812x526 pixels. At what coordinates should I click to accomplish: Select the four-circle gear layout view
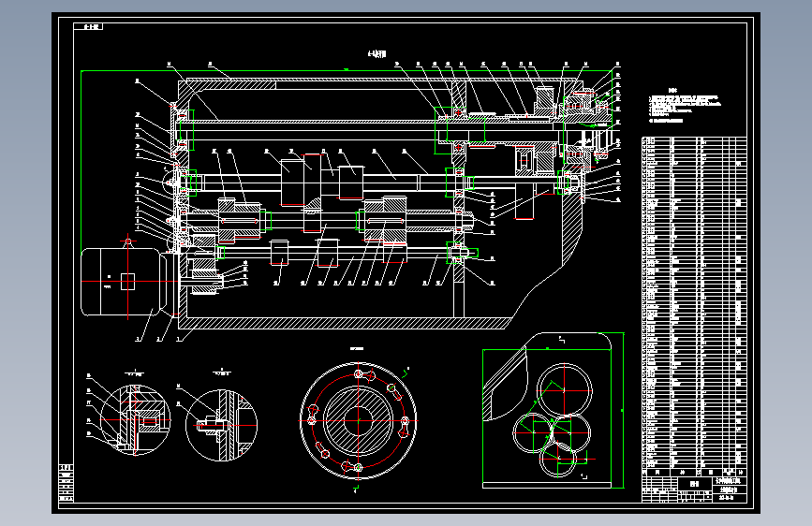click(554, 410)
